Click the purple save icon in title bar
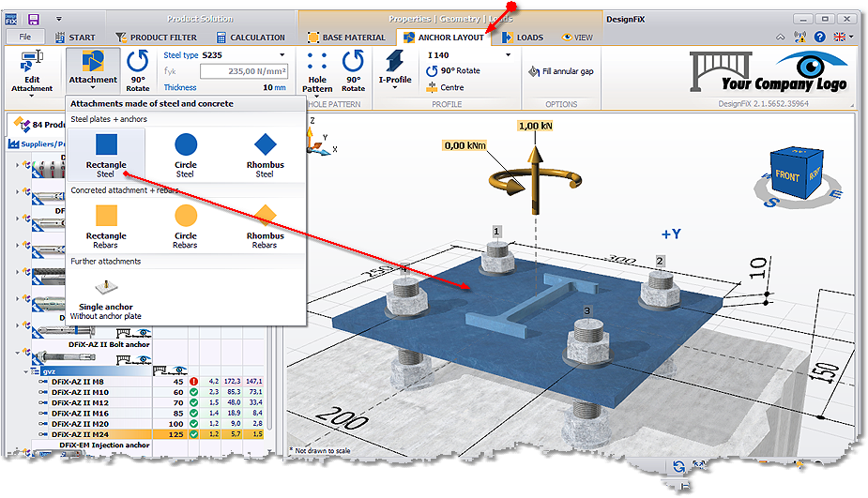This screenshot has width=868, height=498. pos(33,20)
